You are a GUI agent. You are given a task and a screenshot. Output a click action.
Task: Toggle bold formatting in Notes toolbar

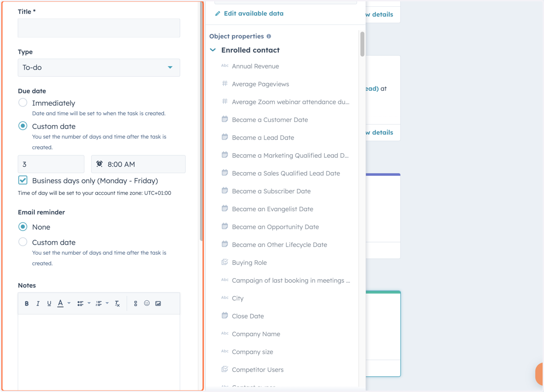click(x=27, y=304)
